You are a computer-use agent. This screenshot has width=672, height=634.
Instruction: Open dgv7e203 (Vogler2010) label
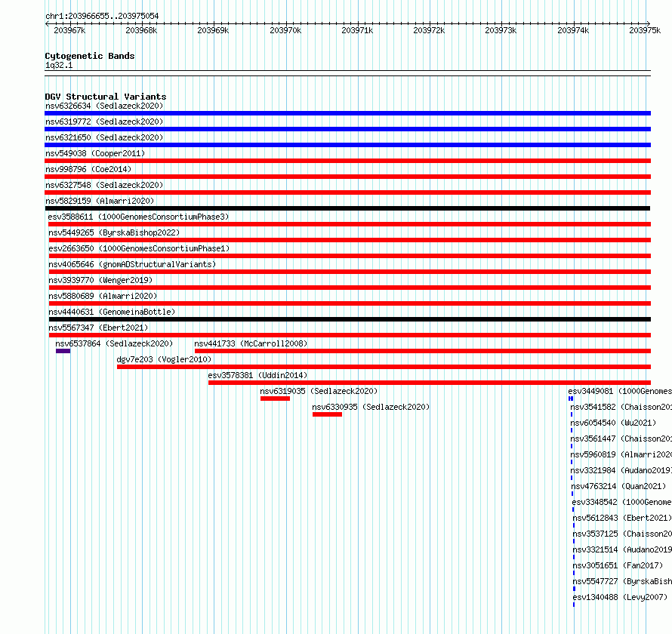click(x=164, y=359)
